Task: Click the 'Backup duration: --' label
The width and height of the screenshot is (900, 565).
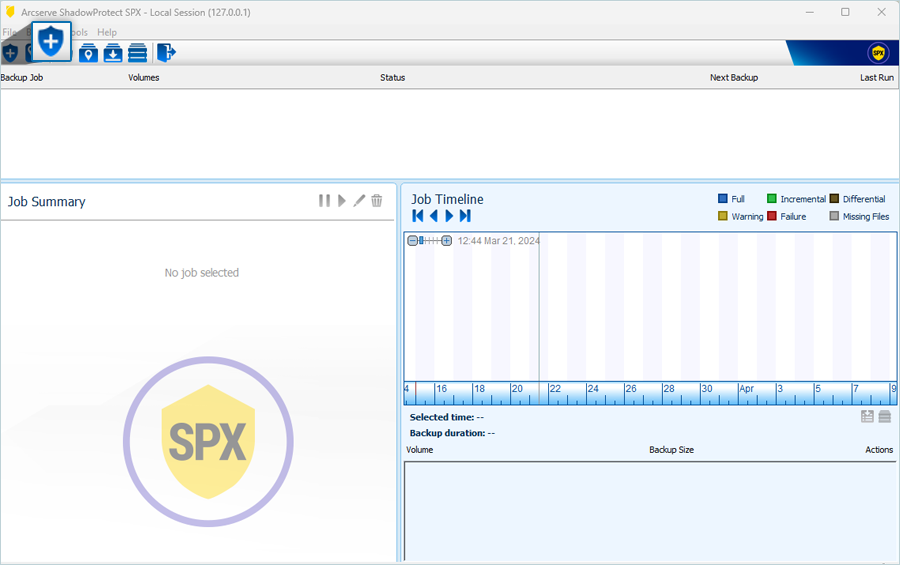Action: 452,433
